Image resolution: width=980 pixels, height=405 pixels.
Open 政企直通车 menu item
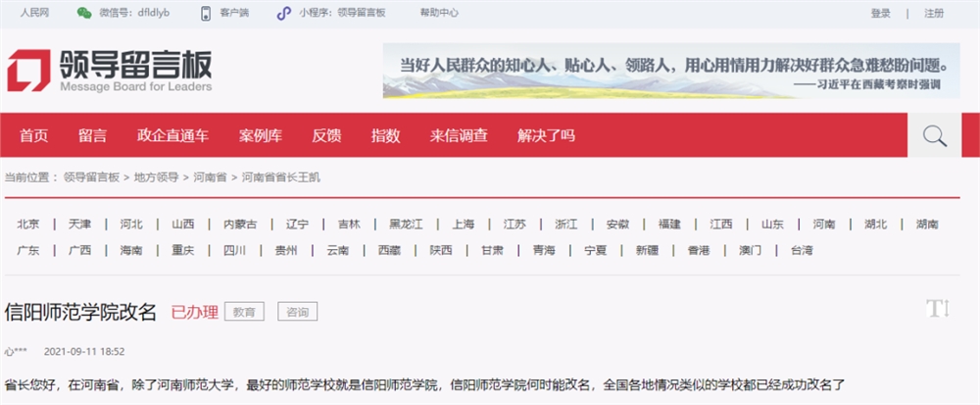[173, 135]
